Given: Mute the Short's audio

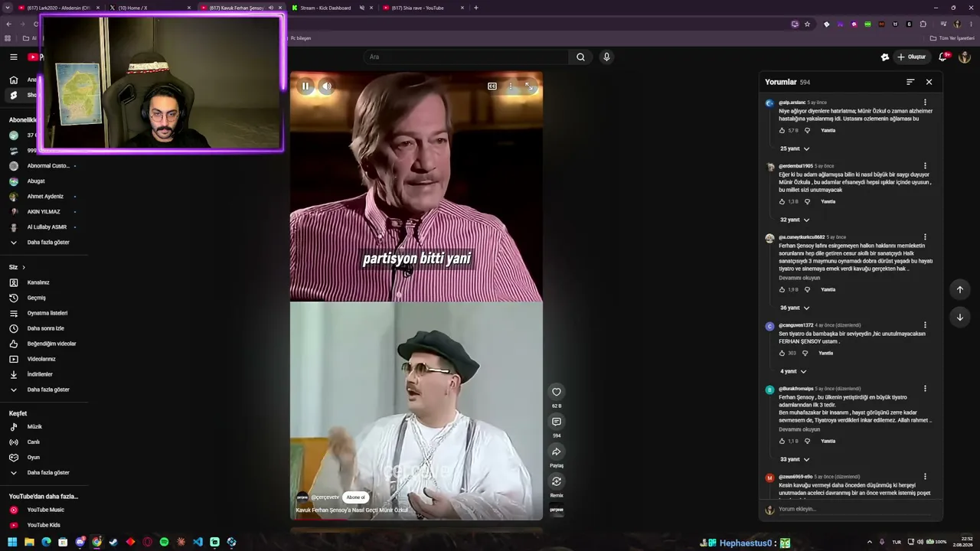Looking at the screenshot, I should click(x=326, y=86).
